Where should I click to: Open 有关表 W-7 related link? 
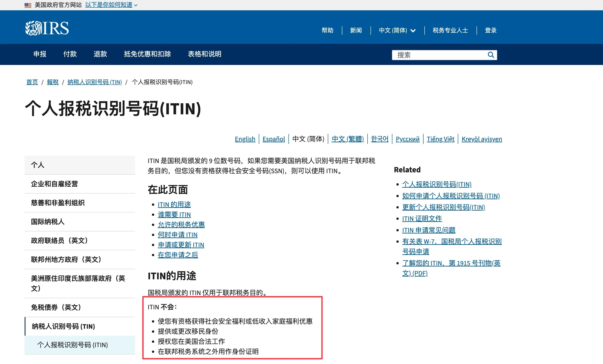(x=452, y=247)
